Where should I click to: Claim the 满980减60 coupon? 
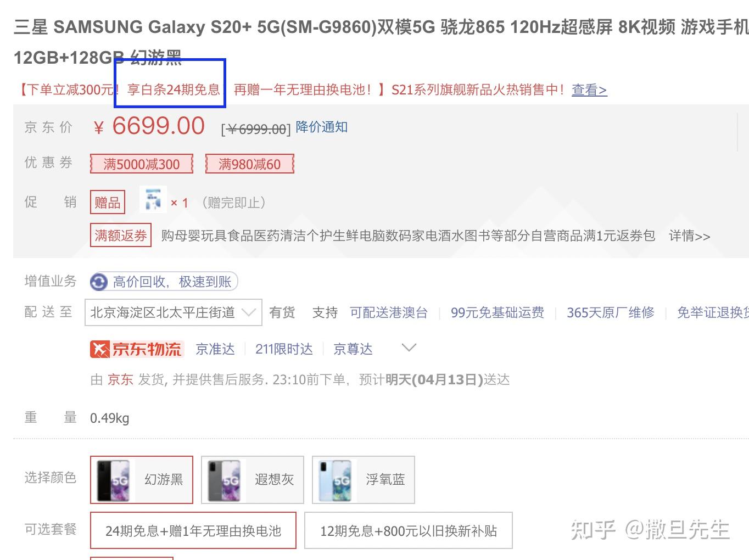250,164
